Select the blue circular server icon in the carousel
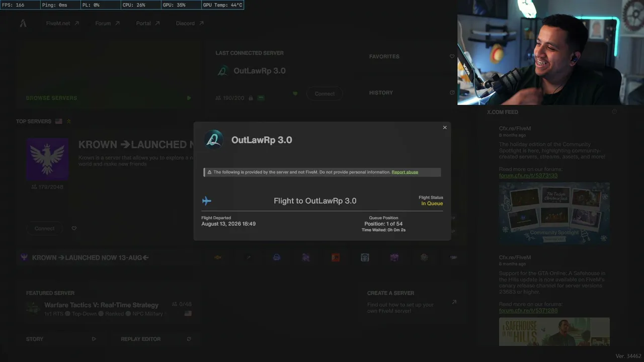This screenshot has width=644, height=362. (277, 257)
